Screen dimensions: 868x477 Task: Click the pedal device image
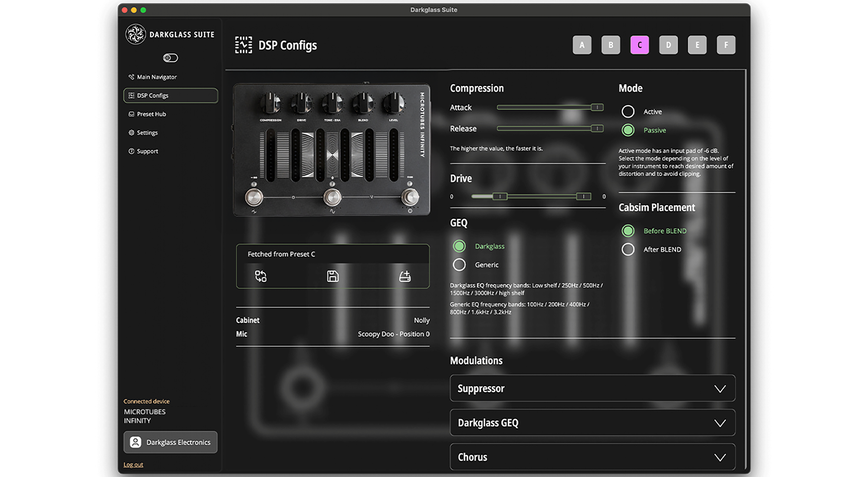point(332,150)
